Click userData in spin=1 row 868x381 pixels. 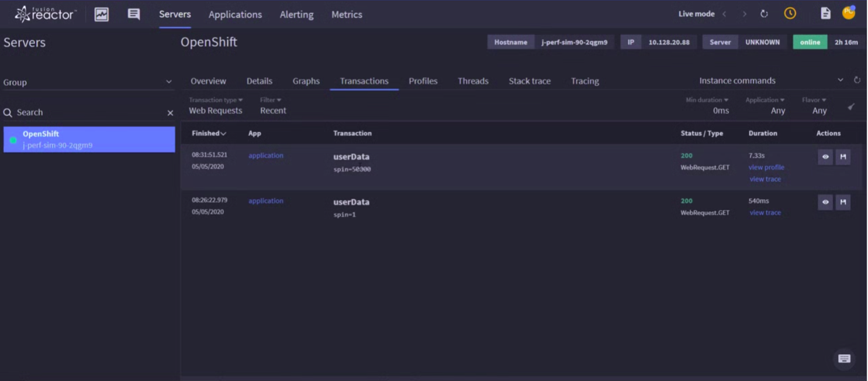pyautogui.click(x=351, y=202)
